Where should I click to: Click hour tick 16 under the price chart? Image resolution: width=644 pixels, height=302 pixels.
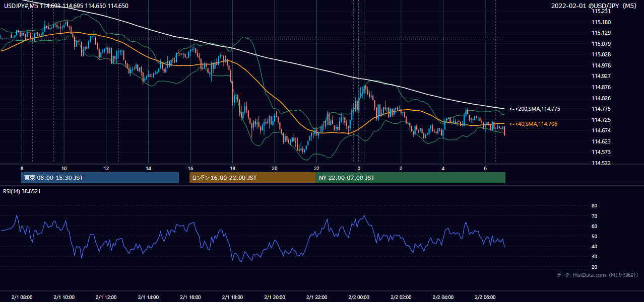[190, 168]
